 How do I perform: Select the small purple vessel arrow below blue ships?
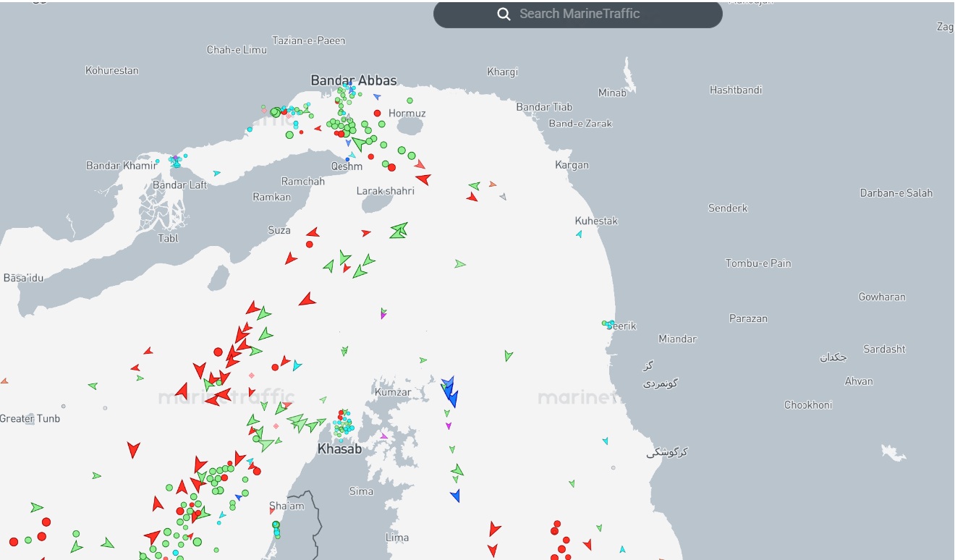coord(449,425)
